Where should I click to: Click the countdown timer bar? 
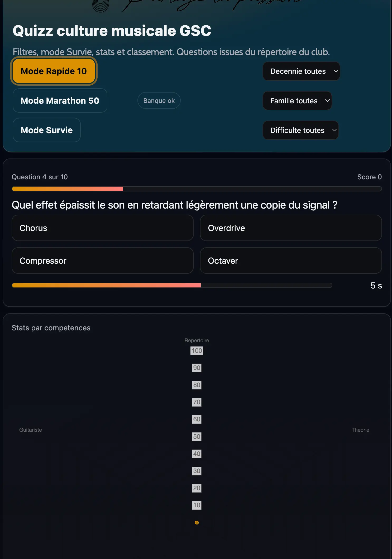(x=172, y=285)
